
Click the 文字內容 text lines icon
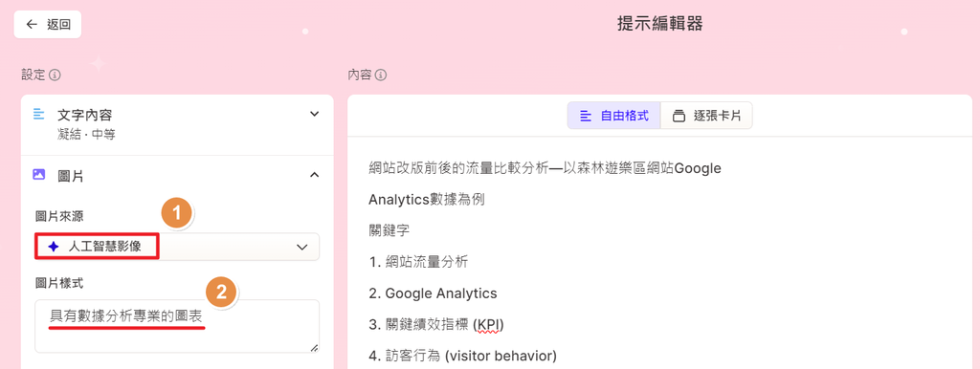pos(38,115)
